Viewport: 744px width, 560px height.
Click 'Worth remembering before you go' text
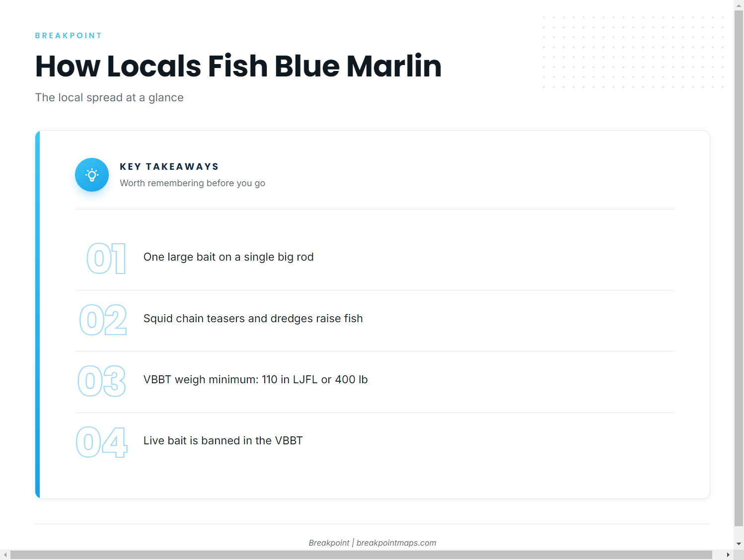coord(192,183)
